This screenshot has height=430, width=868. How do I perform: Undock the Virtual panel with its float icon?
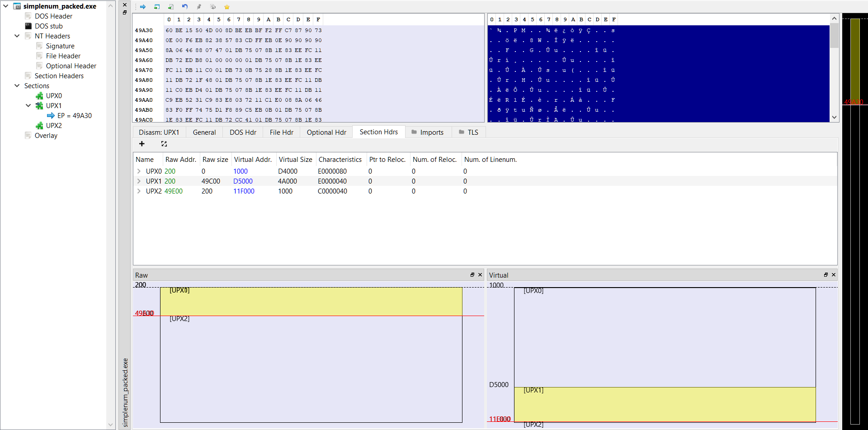pos(826,274)
